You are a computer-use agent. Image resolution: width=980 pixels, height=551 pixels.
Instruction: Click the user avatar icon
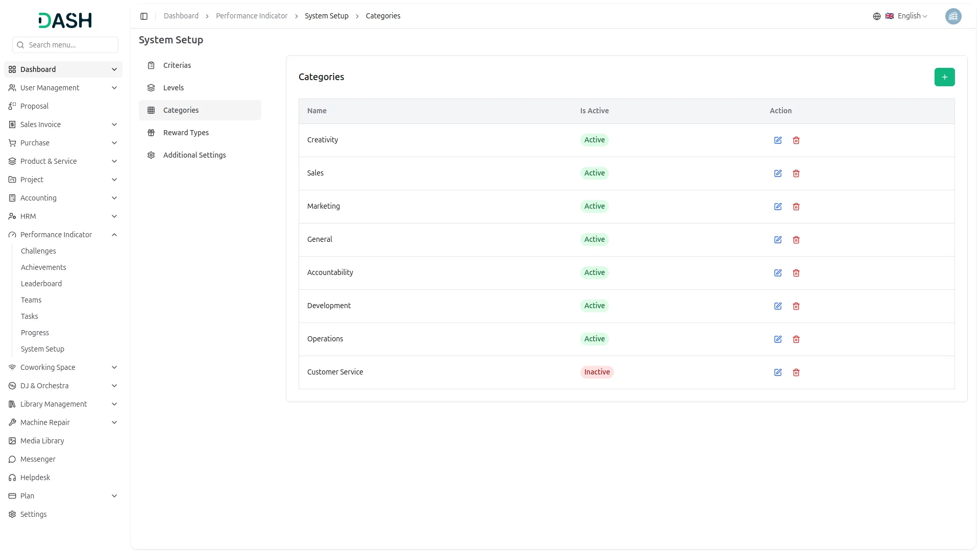click(x=952, y=16)
